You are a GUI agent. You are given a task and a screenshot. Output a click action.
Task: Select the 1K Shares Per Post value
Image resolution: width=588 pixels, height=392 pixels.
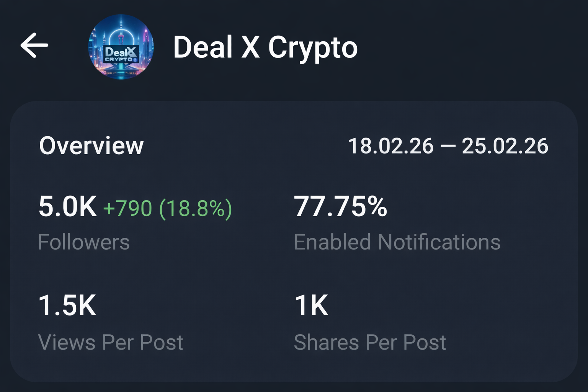tap(311, 305)
